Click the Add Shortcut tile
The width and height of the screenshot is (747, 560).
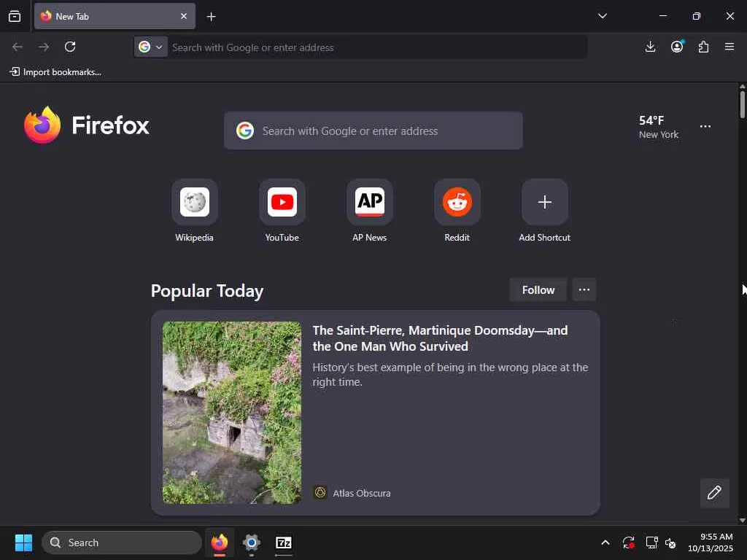coord(544,211)
